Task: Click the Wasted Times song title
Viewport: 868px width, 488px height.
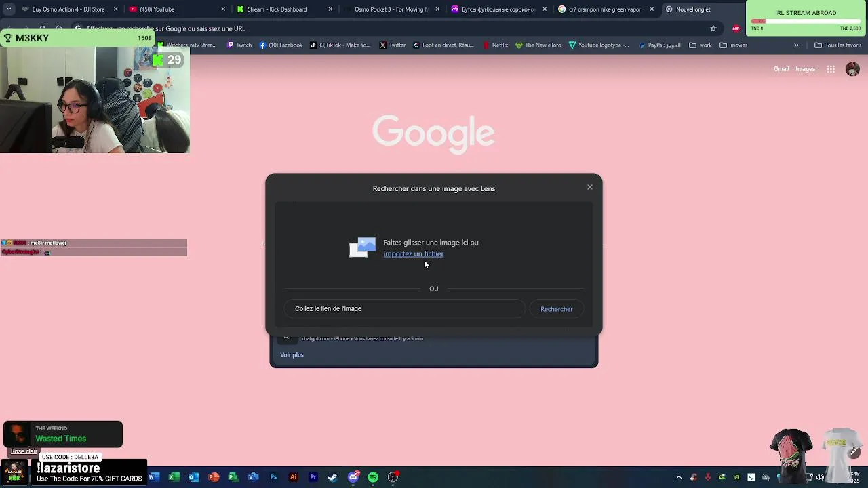Action: pyautogui.click(x=60, y=439)
